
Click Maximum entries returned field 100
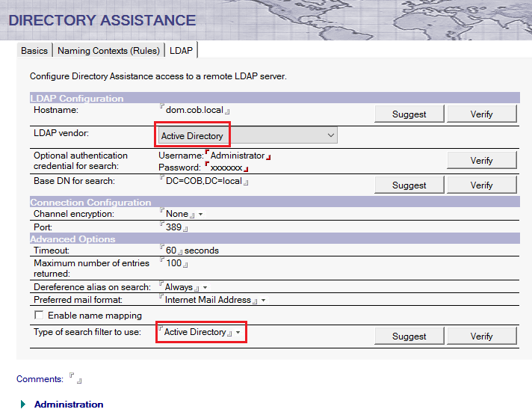point(173,263)
